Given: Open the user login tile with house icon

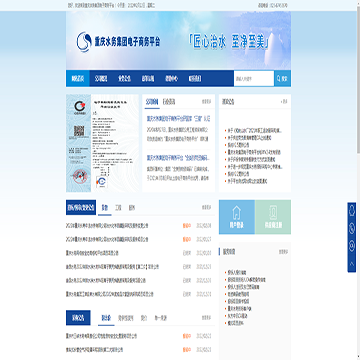Looking at the screenshot, I should 237,217.
